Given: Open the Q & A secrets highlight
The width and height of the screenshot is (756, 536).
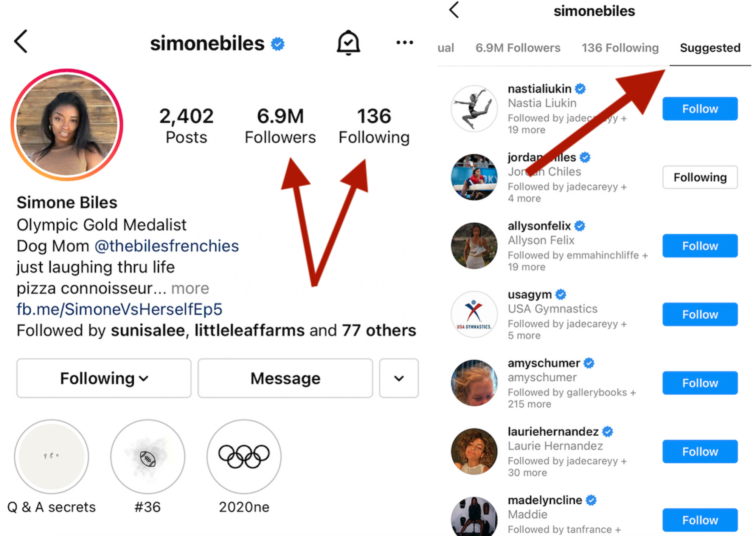Looking at the screenshot, I should click(x=51, y=456).
